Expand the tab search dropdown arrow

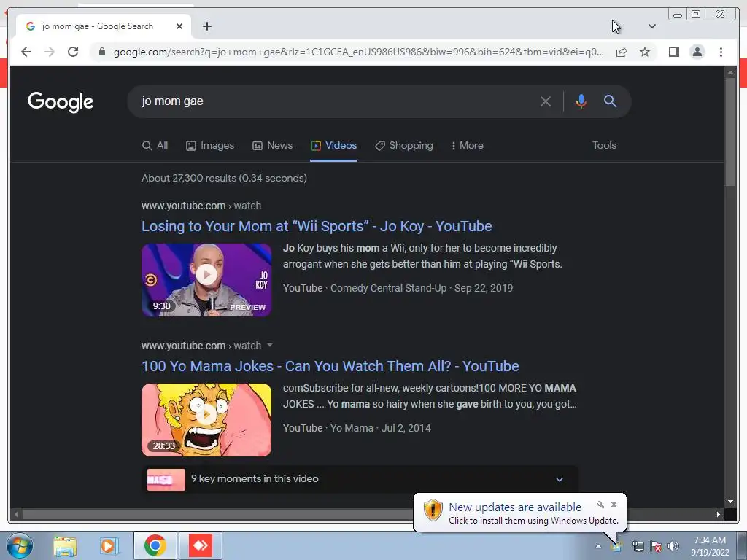click(651, 26)
